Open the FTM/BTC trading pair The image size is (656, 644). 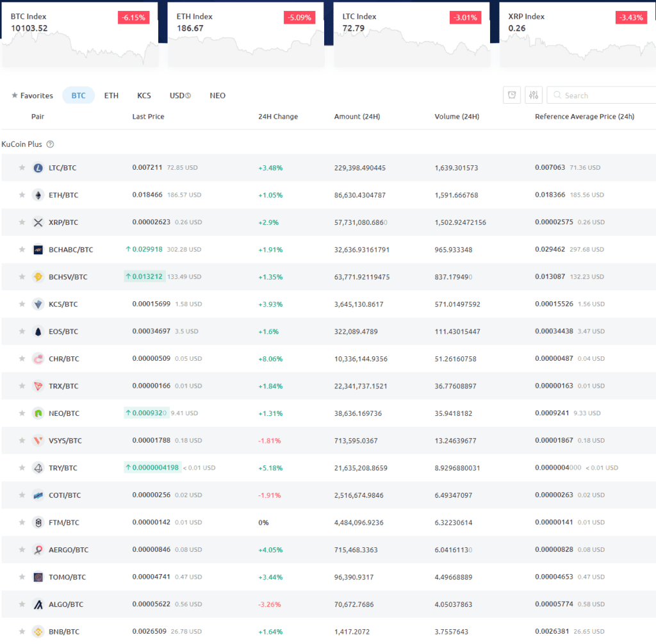click(63, 523)
